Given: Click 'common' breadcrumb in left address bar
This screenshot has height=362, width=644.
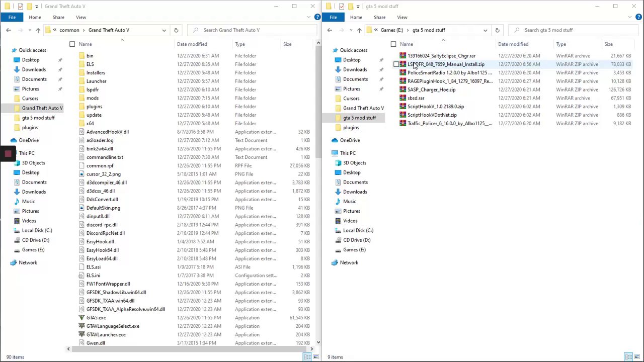Looking at the screenshot, I should click(x=69, y=30).
